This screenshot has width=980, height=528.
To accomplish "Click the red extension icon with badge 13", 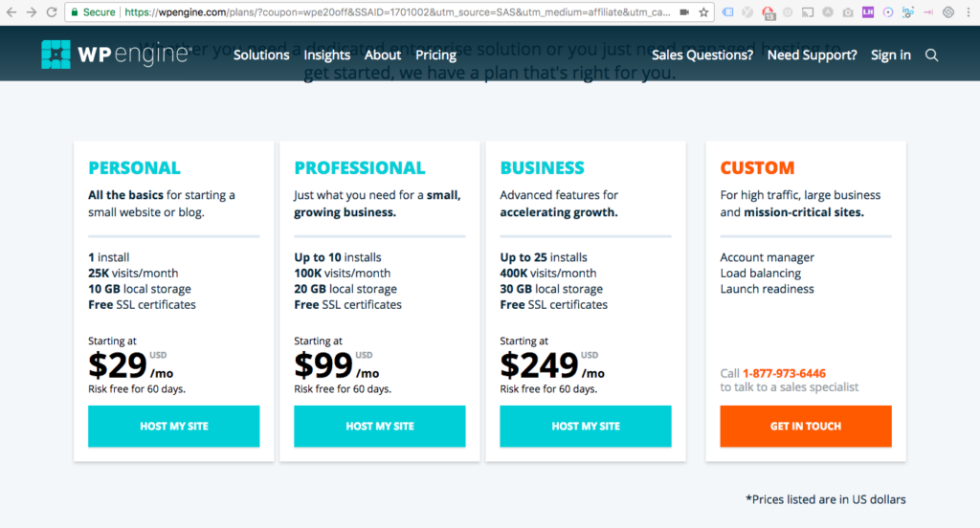I will pos(768,13).
